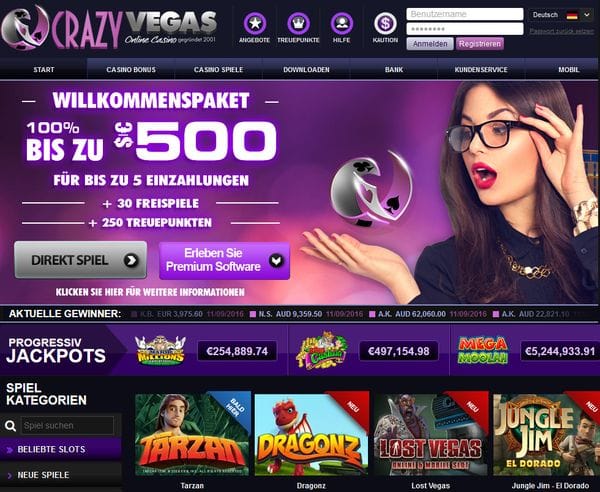Open the Angebote star icon
Image resolution: width=600 pixels, height=492 pixels.
pyautogui.click(x=254, y=24)
